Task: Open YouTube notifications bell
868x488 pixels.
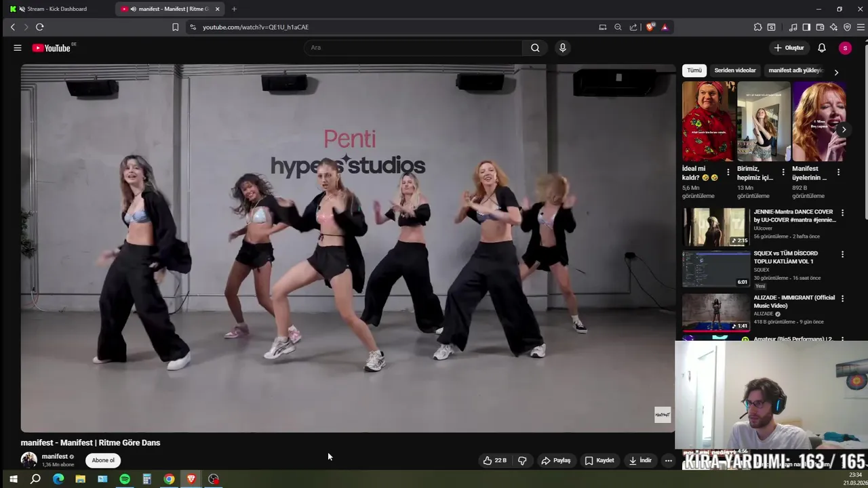Action: [x=821, y=47]
